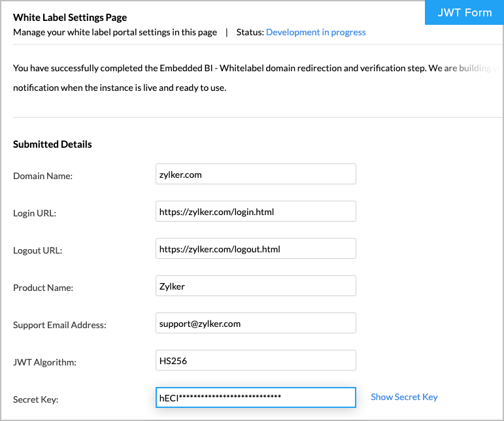Select the Status label text

click(250, 32)
